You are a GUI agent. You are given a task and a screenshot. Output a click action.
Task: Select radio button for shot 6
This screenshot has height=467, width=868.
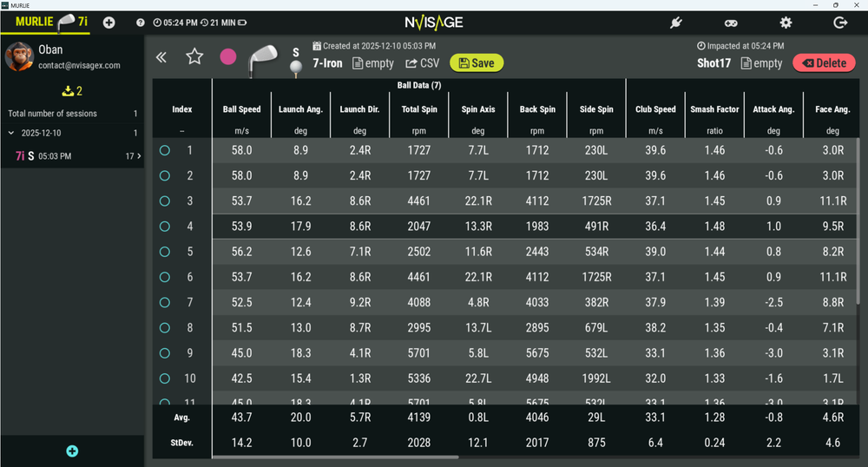pos(164,277)
